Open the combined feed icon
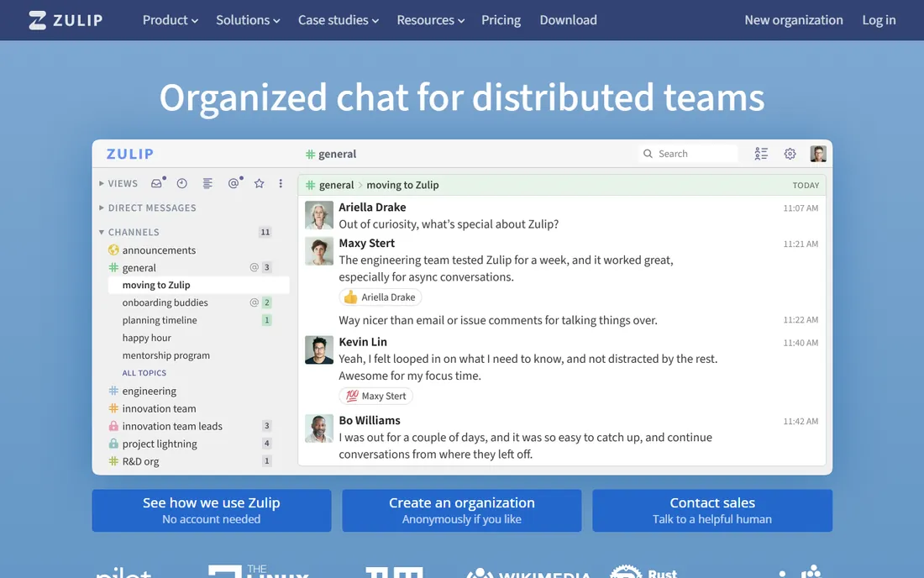This screenshot has height=578, width=924. click(x=207, y=183)
